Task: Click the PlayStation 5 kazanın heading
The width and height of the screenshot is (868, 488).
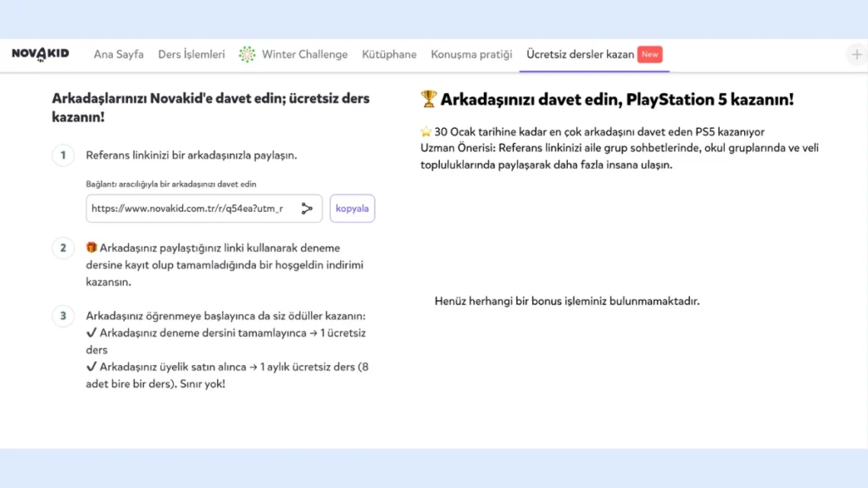Action: [616, 100]
